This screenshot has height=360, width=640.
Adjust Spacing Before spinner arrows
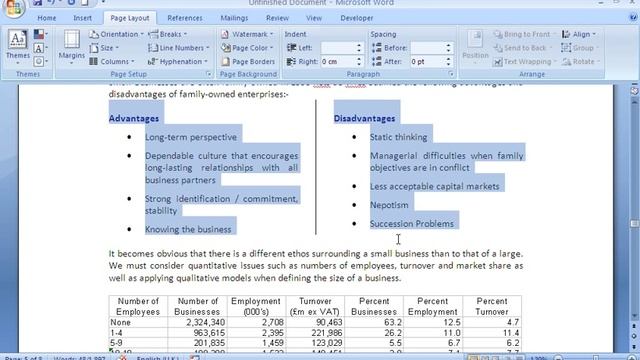(449, 48)
